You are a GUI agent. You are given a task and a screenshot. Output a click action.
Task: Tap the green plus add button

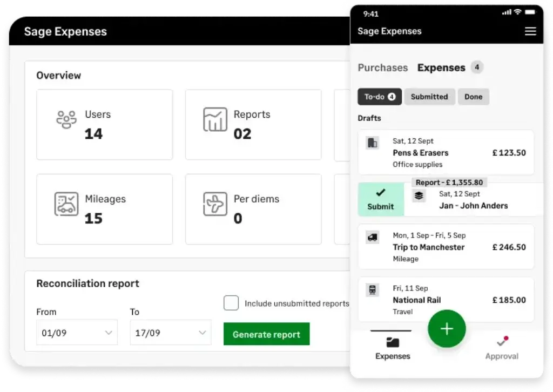(447, 328)
